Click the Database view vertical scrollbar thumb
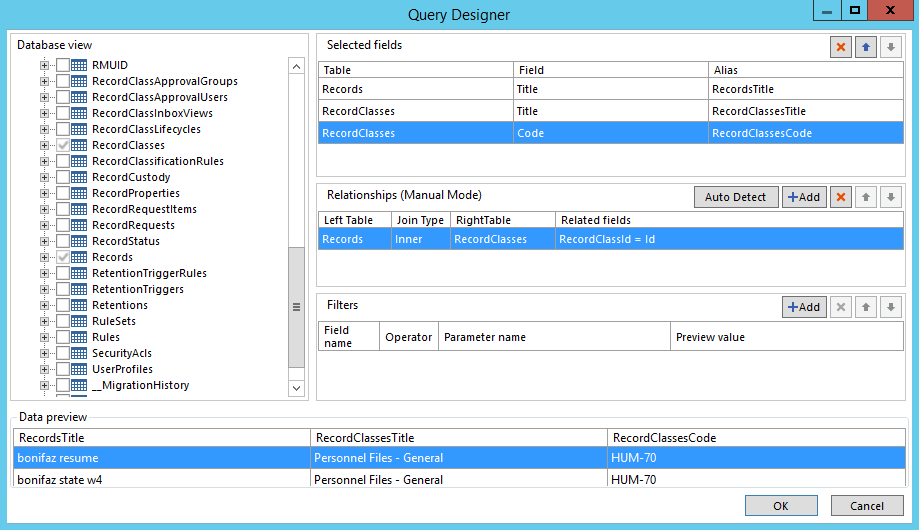The height and width of the screenshot is (530, 919). [296, 308]
